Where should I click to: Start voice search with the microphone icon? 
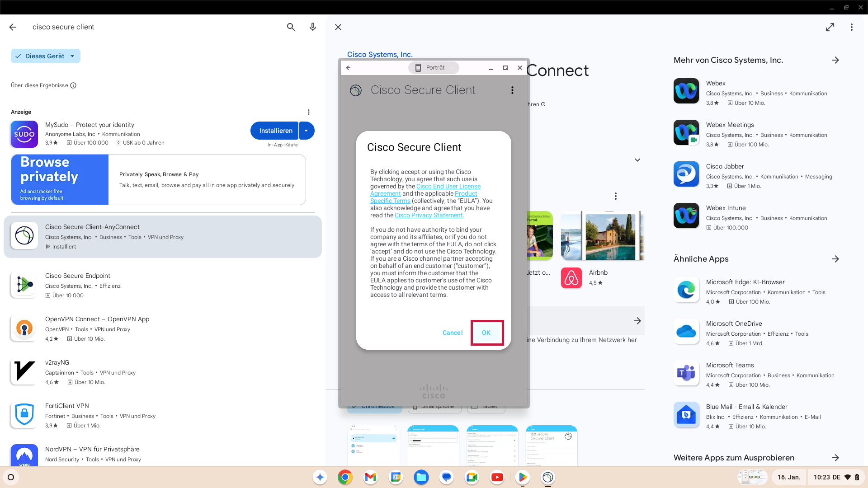tap(312, 27)
